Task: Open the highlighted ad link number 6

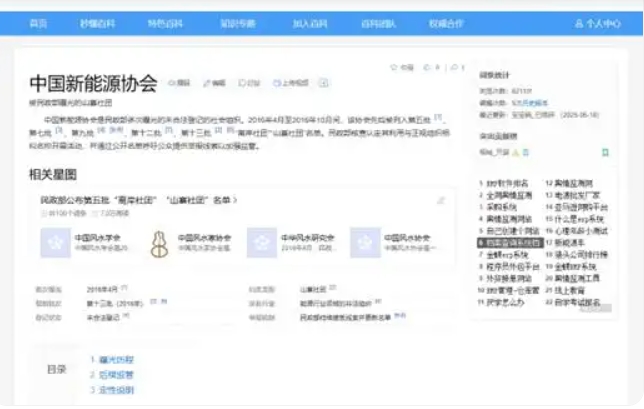Action: coord(510,243)
